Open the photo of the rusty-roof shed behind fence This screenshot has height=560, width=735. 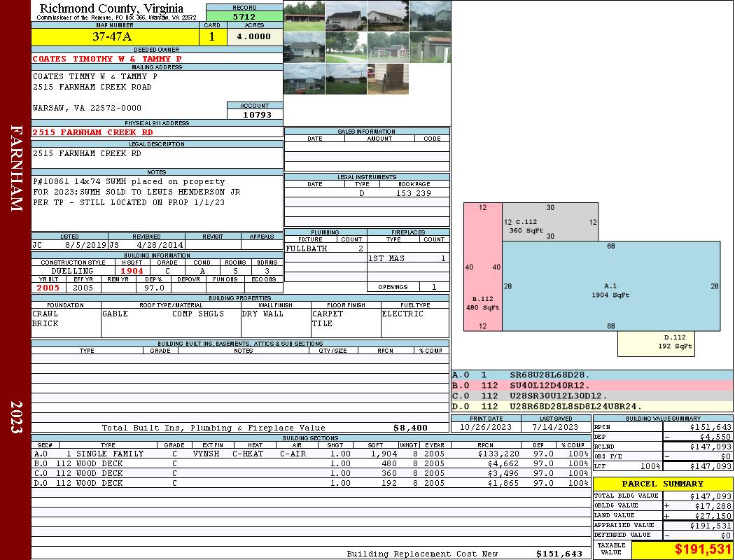[x=430, y=48]
